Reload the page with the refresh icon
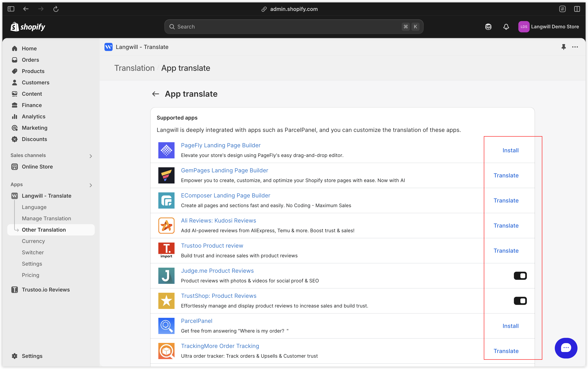Image resolution: width=588 pixels, height=369 pixels. coord(56,9)
